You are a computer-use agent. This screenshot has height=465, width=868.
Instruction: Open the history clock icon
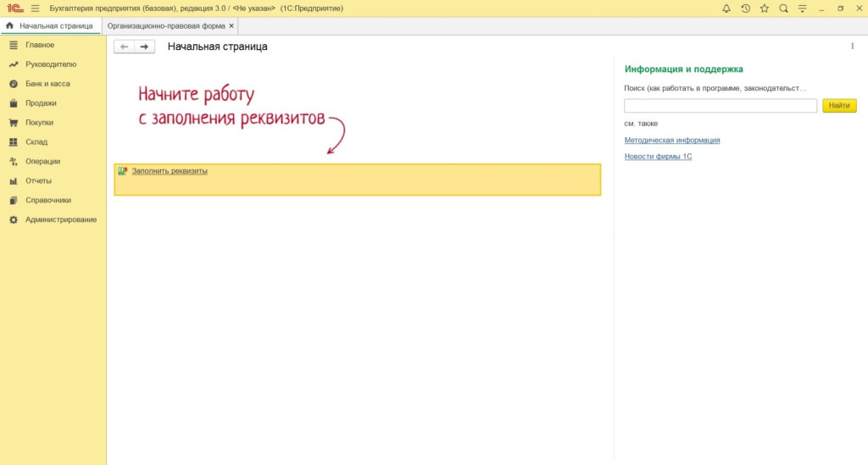pyautogui.click(x=745, y=8)
